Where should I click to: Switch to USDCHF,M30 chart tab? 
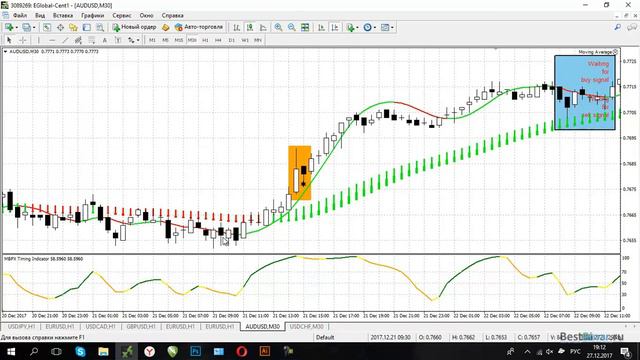tap(307, 327)
